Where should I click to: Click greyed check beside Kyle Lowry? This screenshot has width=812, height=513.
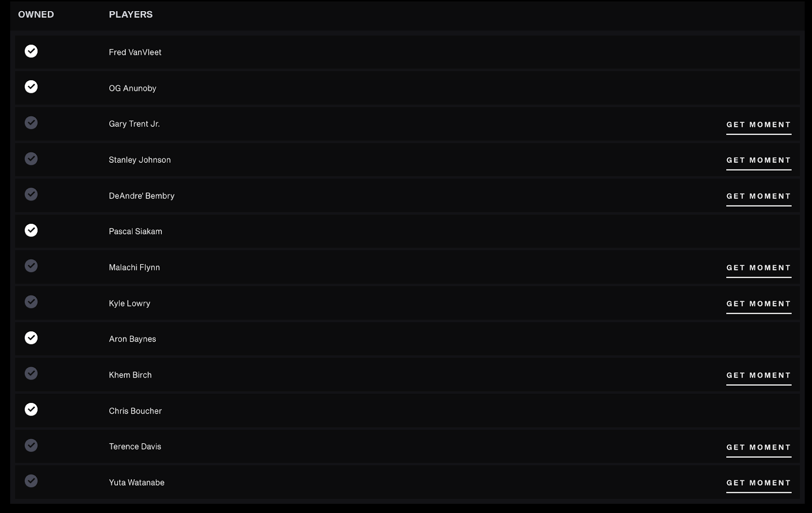coord(31,302)
